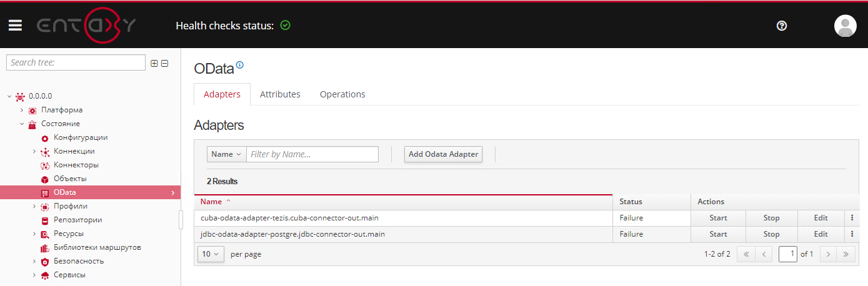Click cuba-odata-adapter-tezis.cuba-connector-out.main name cell
Screen dimensions: 868x286
pos(403,218)
